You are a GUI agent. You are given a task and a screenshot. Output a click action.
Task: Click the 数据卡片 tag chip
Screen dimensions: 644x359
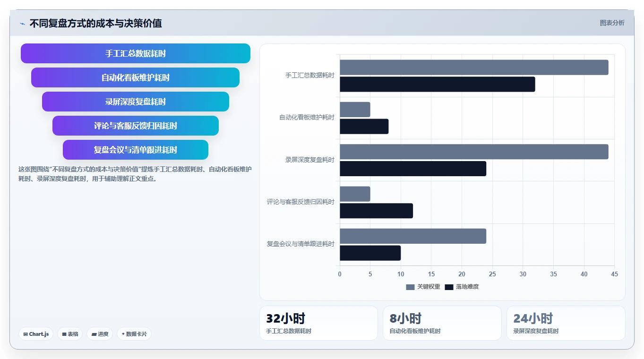pos(134,334)
